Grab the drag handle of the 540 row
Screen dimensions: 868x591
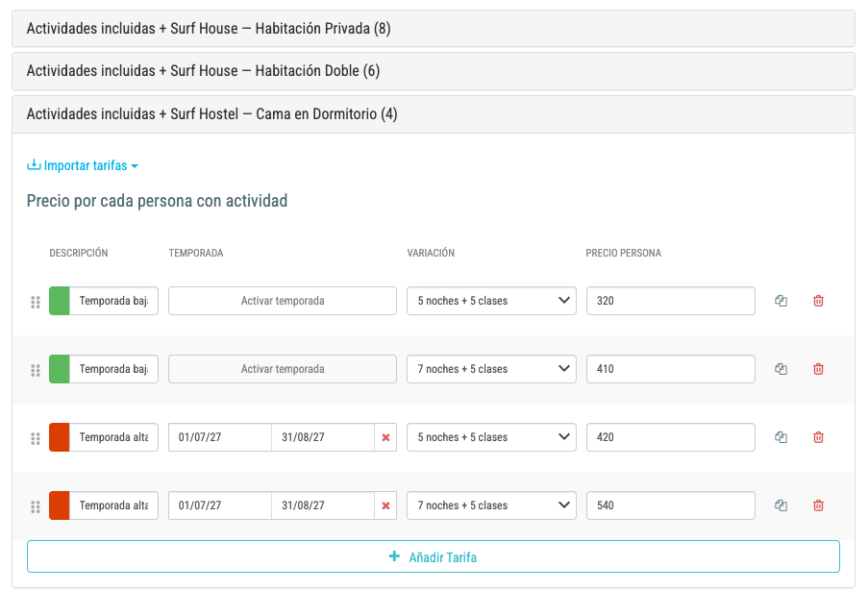coord(36,506)
